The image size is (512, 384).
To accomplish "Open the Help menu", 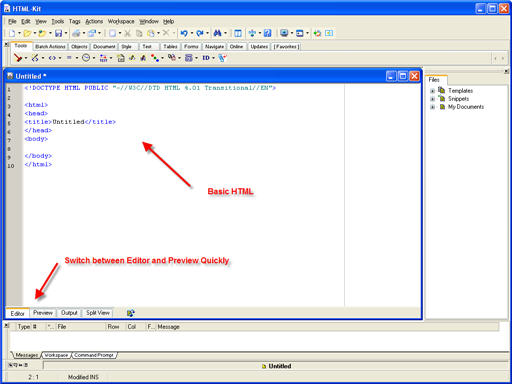I will click(x=169, y=21).
